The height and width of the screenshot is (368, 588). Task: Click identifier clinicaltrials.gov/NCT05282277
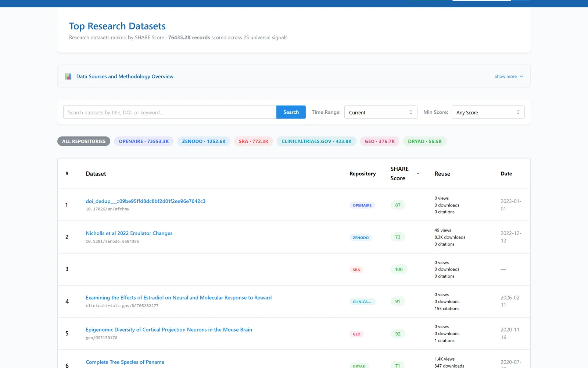click(x=122, y=306)
